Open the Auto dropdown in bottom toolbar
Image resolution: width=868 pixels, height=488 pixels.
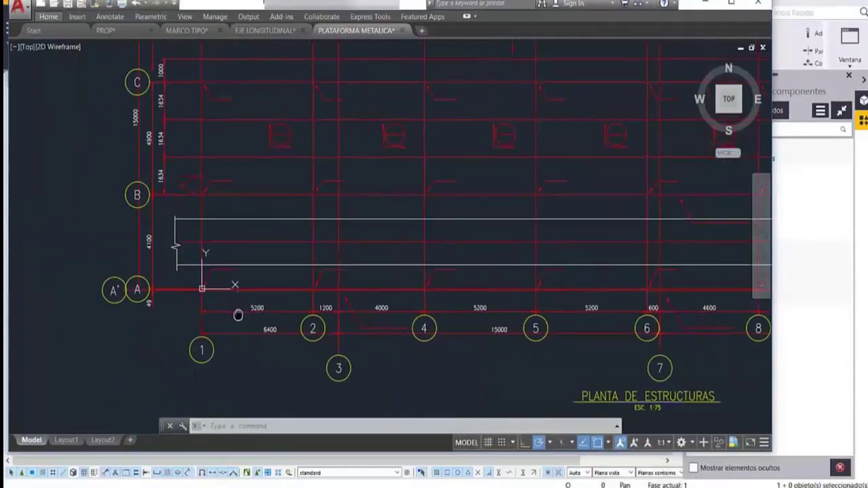(578, 472)
